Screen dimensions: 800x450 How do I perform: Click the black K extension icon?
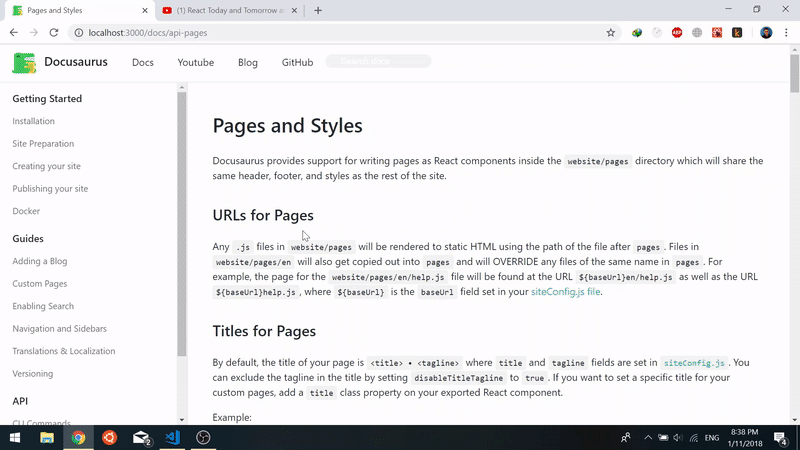pyautogui.click(x=737, y=33)
